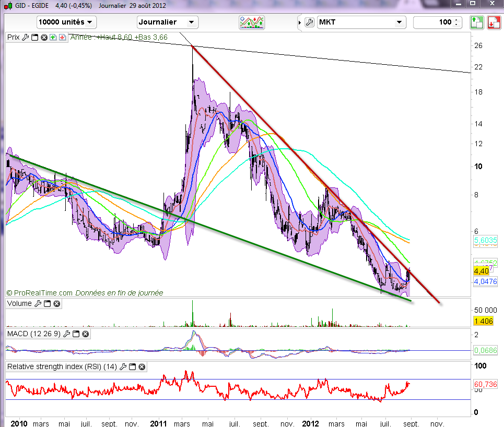Image resolution: width=504 pixels, height=427 pixels.
Task: Close the Volume panel
Action: (56, 303)
